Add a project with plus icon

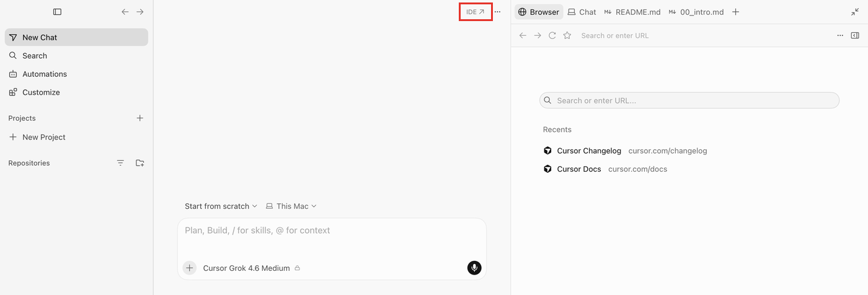[x=140, y=118]
